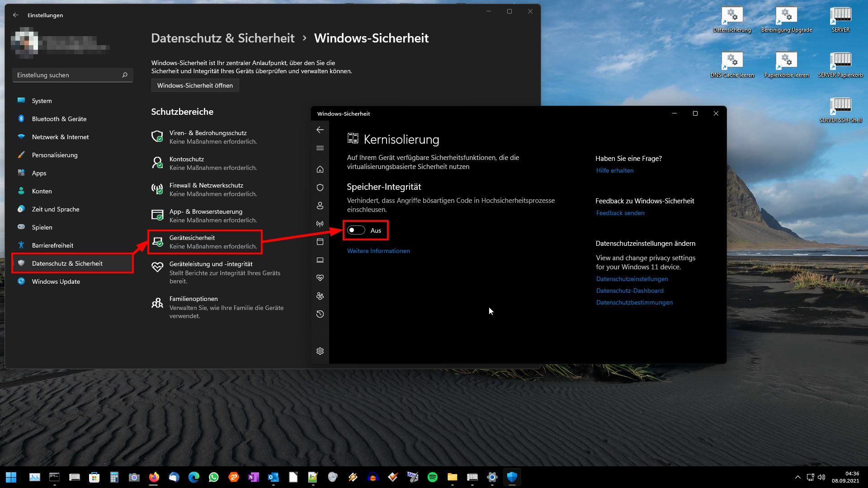Click back arrow in Einstellungen window
The width and height of the screenshot is (868, 488).
(x=16, y=15)
